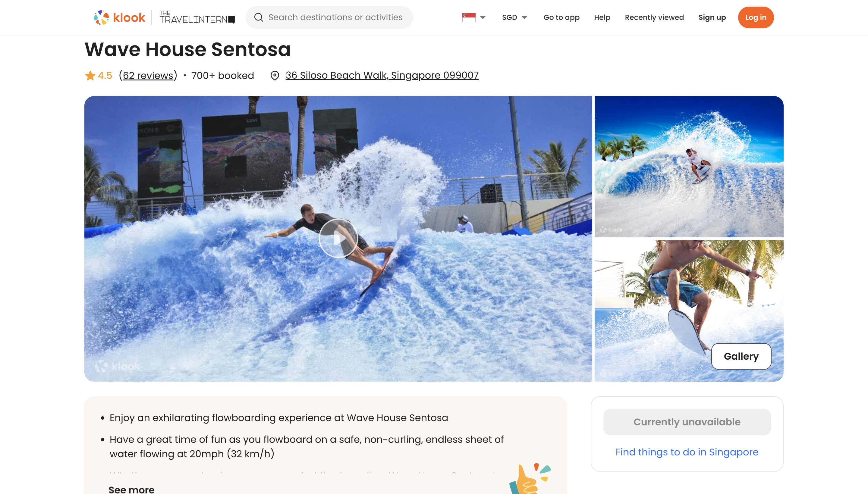
Task: Open the Gallery button
Action: [x=741, y=356]
